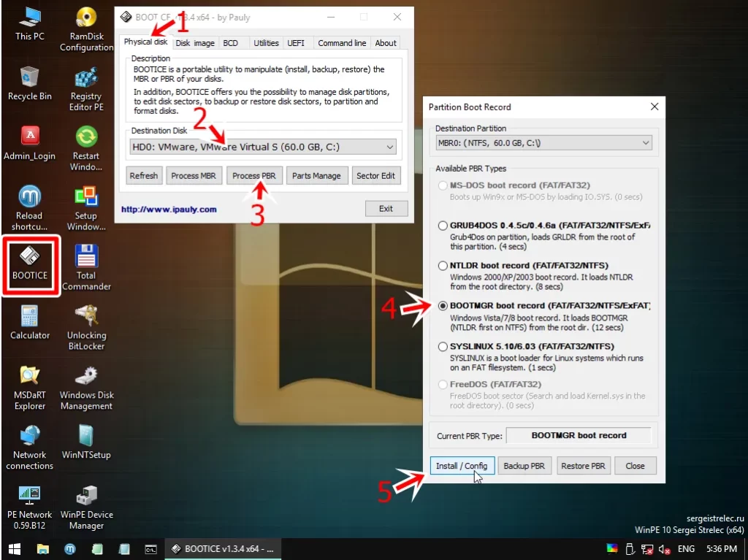Click the Restore PBR button
Viewport: 748px width, 560px height.
click(583, 466)
